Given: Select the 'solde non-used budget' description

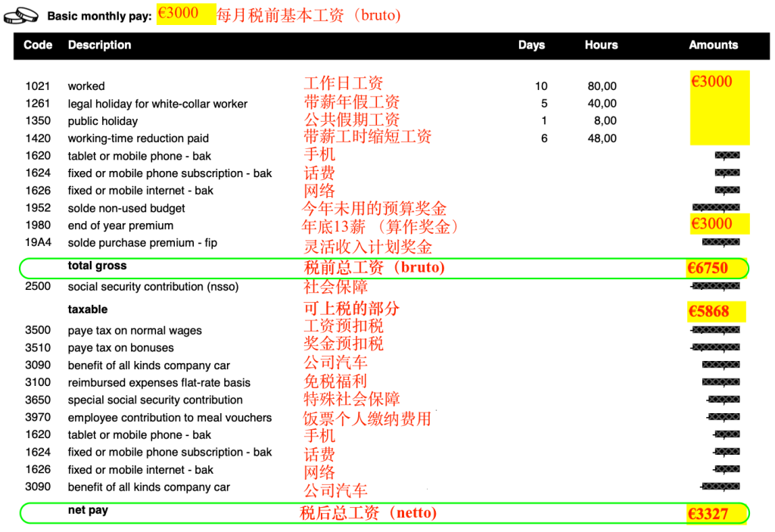Looking at the screenshot, I should click(x=126, y=208).
